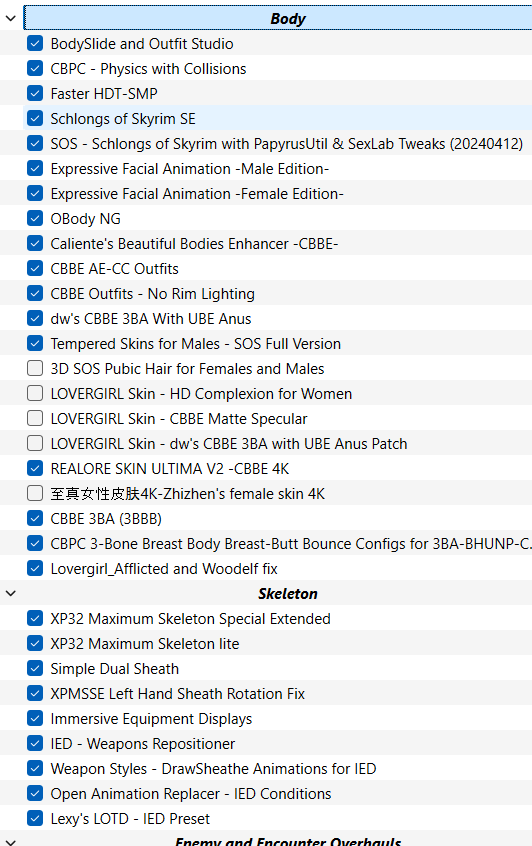
Task: Enable LOVERGIRL Skin HD Complexion for Women
Action: [35, 393]
